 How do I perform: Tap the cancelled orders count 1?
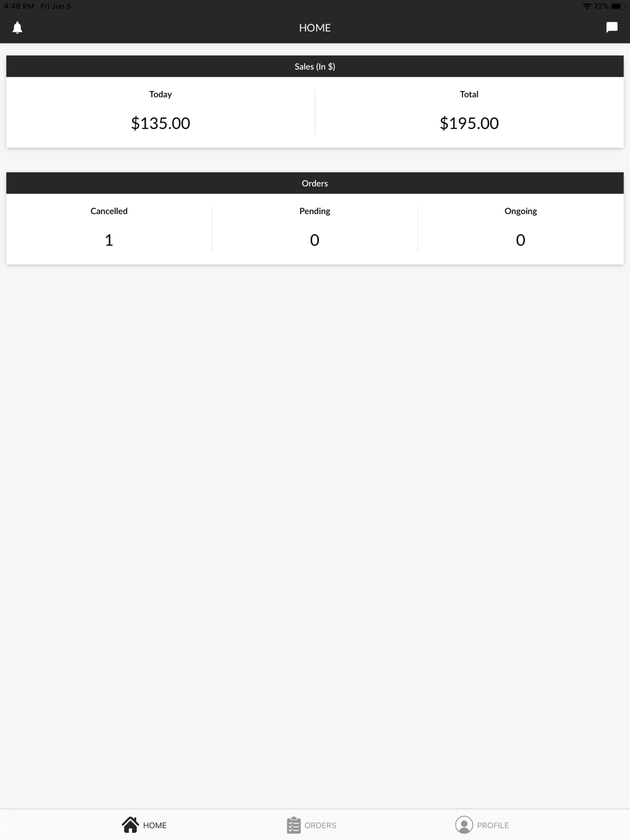coord(109,240)
